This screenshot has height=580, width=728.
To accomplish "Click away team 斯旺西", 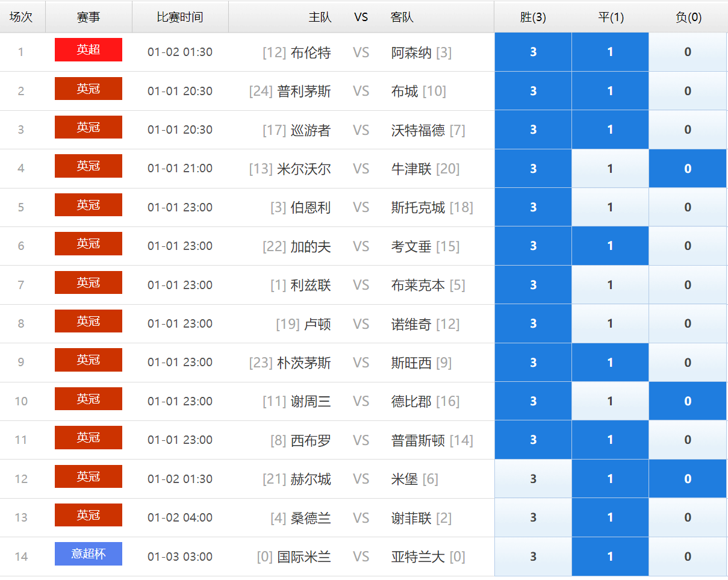I will (x=412, y=363).
